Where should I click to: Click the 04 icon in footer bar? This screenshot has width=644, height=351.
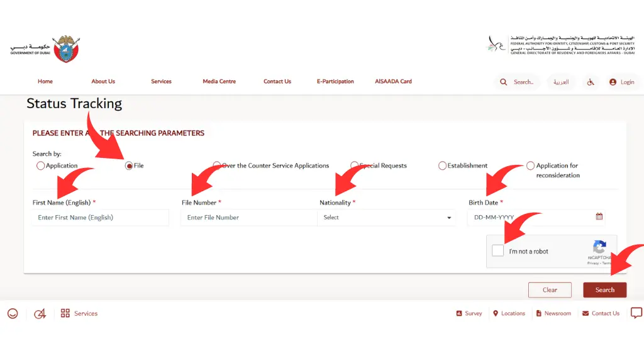coord(40,314)
